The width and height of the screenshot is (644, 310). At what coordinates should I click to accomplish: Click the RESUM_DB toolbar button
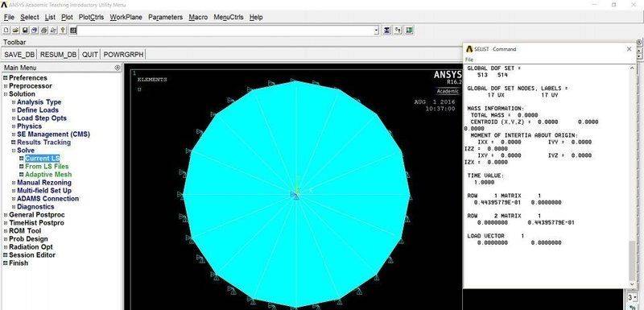pyautogui.click(x=58, y=54)
